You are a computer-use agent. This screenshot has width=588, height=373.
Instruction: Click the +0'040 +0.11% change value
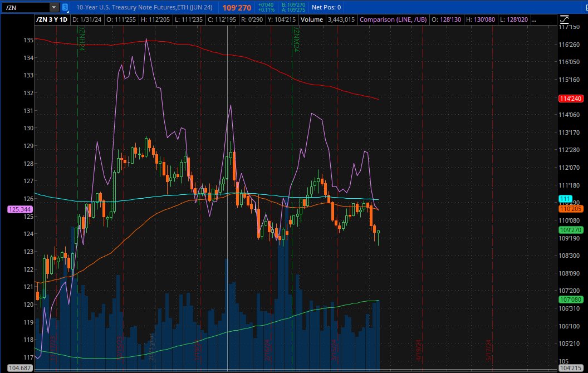tap(266, 7)
